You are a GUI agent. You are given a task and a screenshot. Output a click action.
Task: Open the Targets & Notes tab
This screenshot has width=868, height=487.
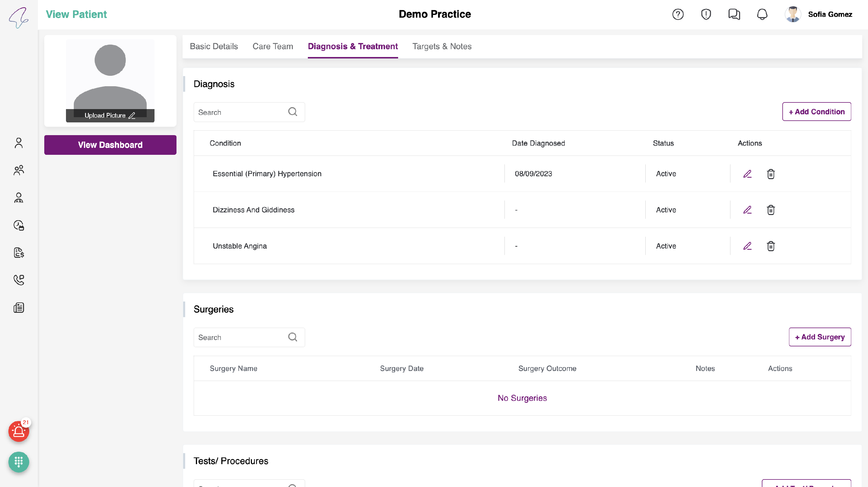tap(442, 47)
